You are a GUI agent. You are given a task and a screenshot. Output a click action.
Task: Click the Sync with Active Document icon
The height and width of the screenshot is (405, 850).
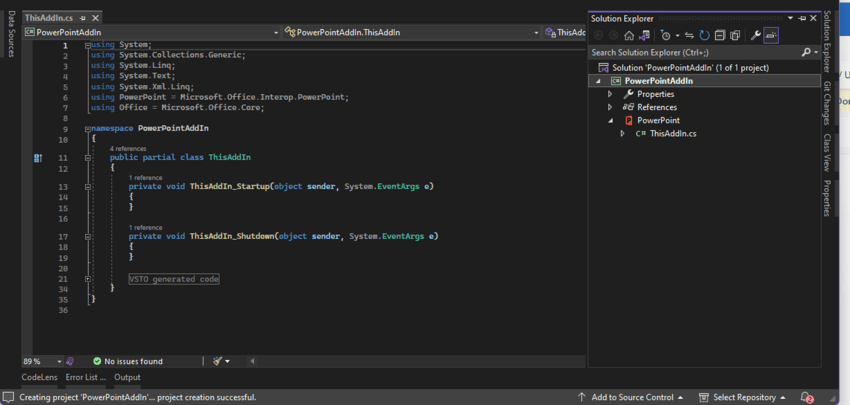coord(689,35)
